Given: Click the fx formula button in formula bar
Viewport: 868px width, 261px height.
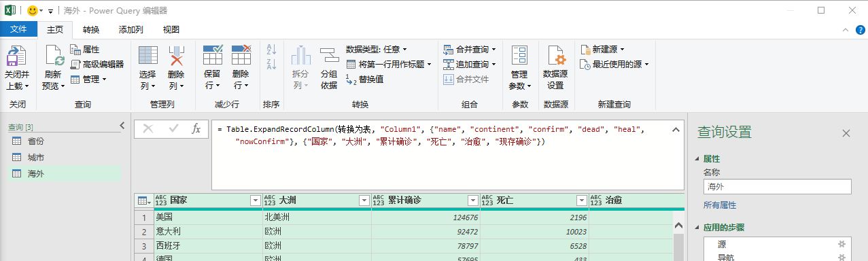Looking at the screenshot, I should [x=196, y=128].
